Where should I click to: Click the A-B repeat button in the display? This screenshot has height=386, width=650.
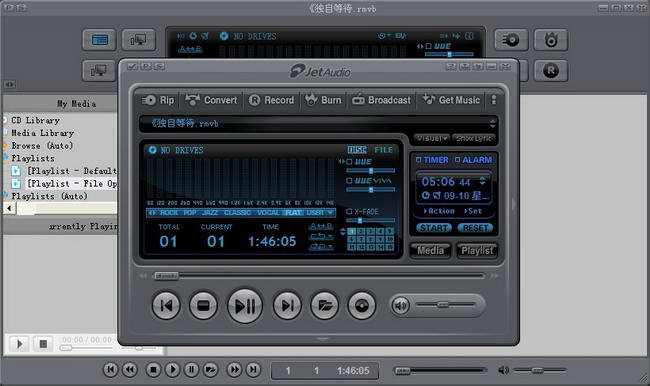click(x=321, y=226)
